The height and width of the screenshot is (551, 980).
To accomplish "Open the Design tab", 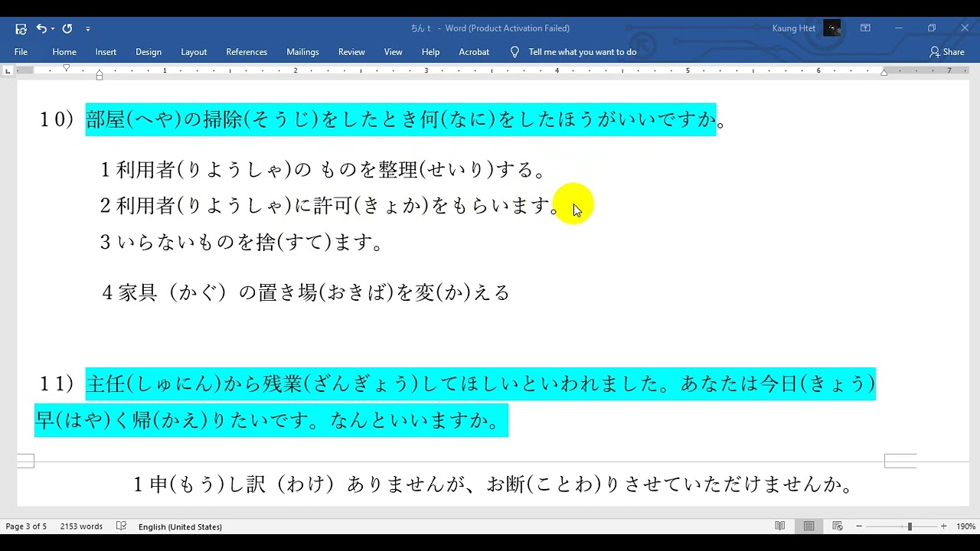I will [149, 52].
